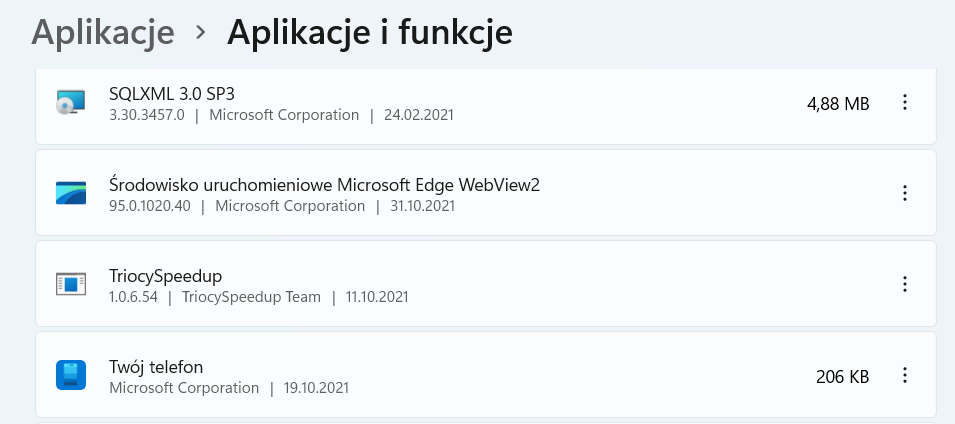Click the 206 KB size of Twój telefon

[842, 377]
